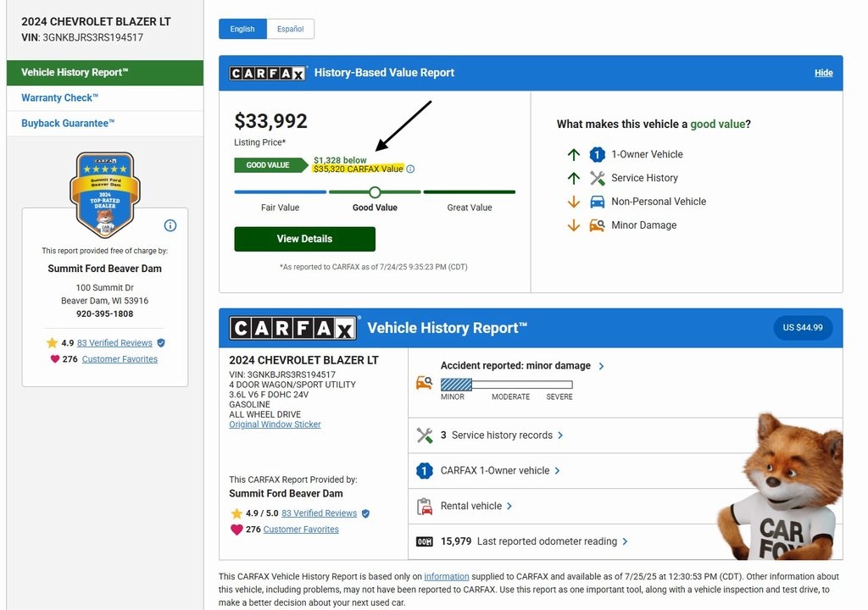
Task: Click the odometer icon beside 15,979
Action: pos(425,541)
